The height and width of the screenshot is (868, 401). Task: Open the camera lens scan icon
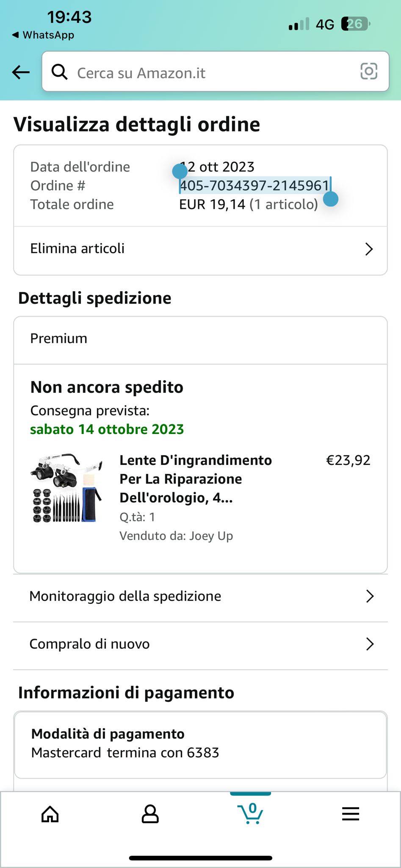368,71
